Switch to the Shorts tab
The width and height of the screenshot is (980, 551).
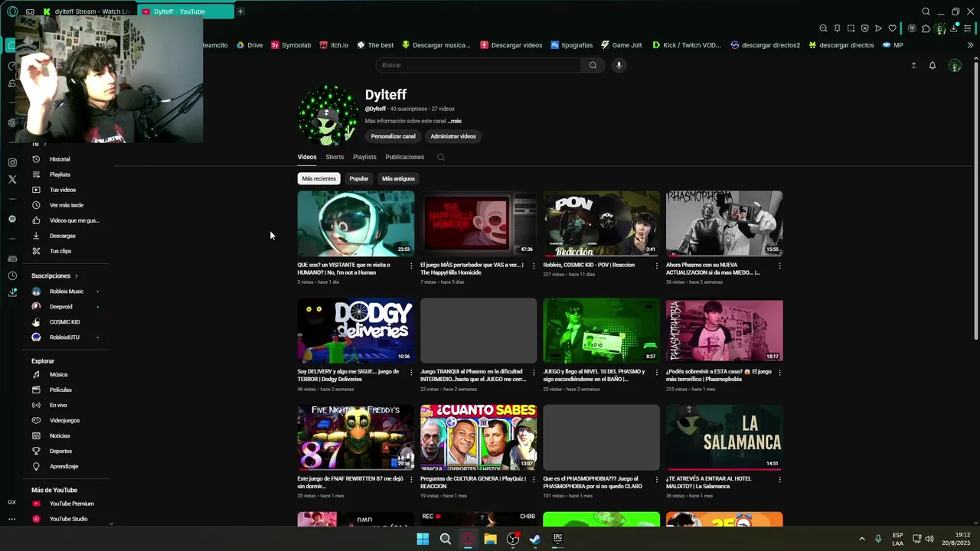(335, 157)
